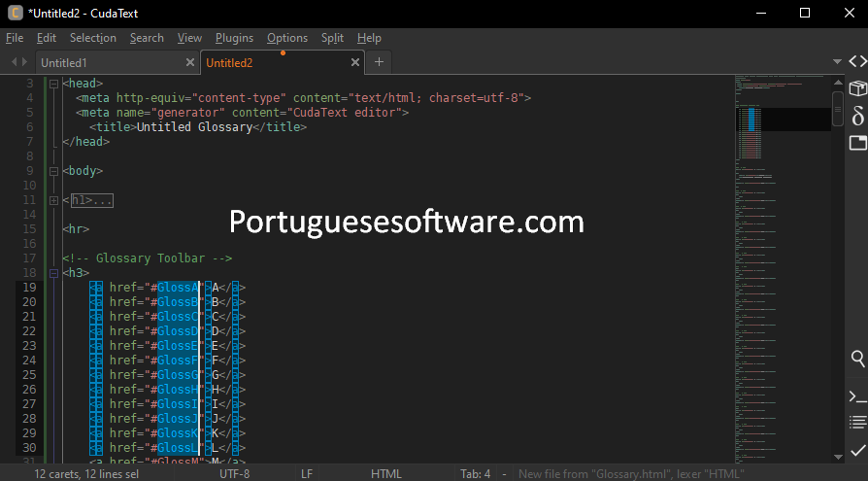
Task: Open the Project manager box icon in sidebar
Action: pos(857,88)
